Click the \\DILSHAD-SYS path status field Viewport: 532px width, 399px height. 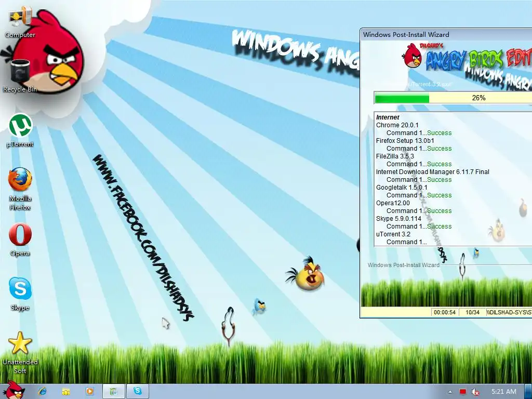pyautogui.click(x=509, y=312)
